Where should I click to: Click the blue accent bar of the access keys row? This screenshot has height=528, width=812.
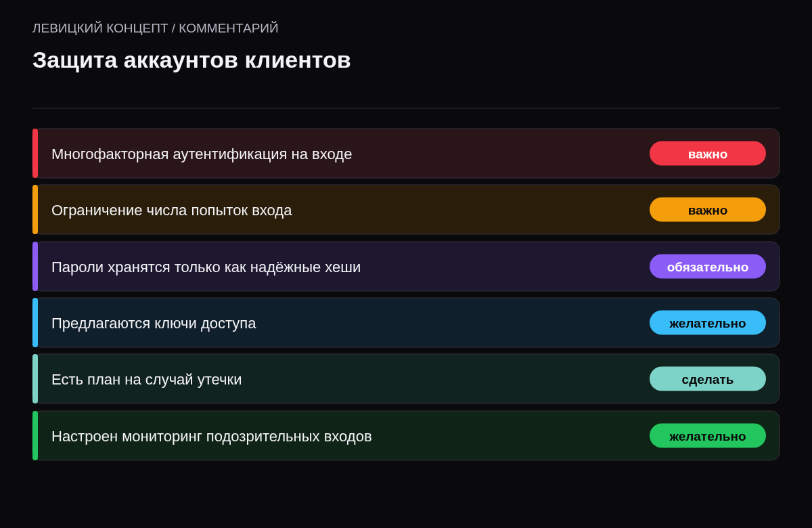[35, 323]
